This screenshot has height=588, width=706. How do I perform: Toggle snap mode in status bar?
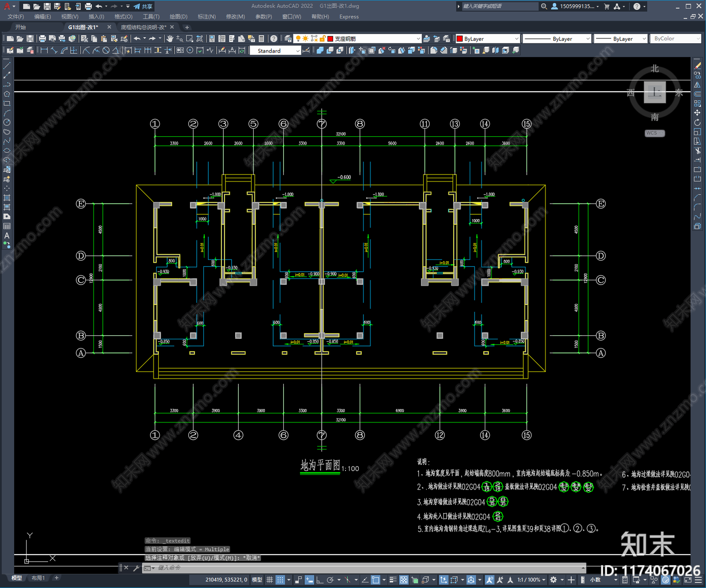point(280,580)
